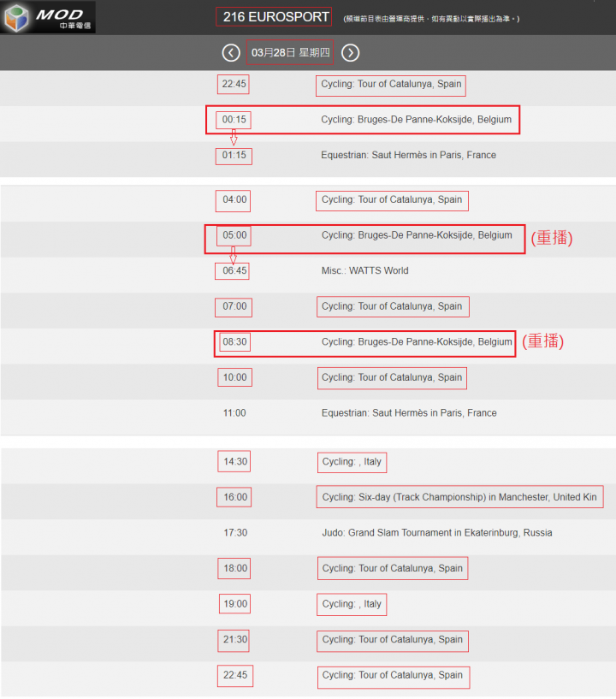Click the date 03月28日 星期四

pos(291,52)
